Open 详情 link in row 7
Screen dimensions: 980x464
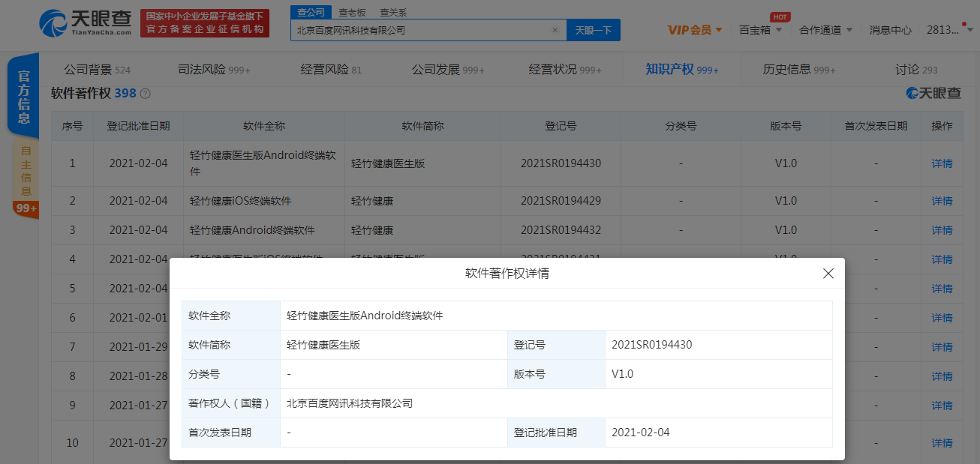point(942,347)
